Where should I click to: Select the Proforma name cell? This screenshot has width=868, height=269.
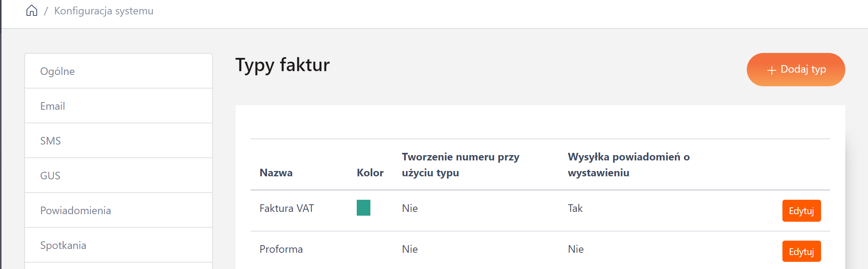pos(281,249)
